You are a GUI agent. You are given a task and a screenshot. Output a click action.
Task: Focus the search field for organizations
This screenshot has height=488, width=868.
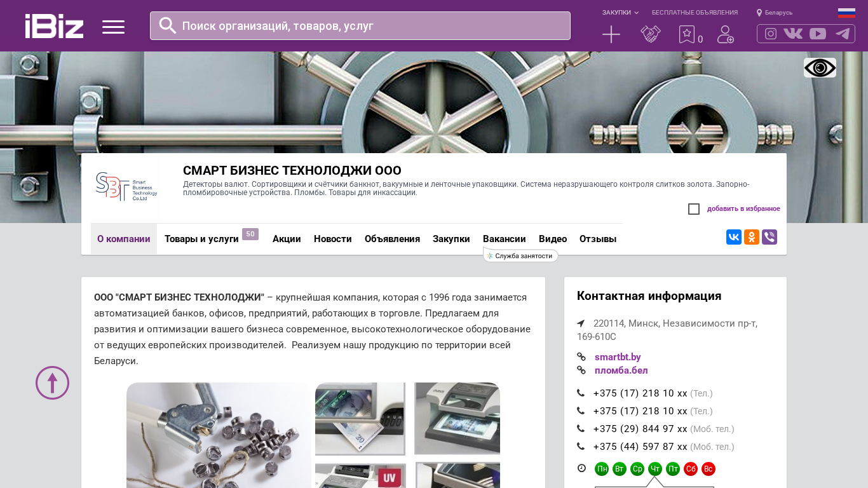(360, 25)
